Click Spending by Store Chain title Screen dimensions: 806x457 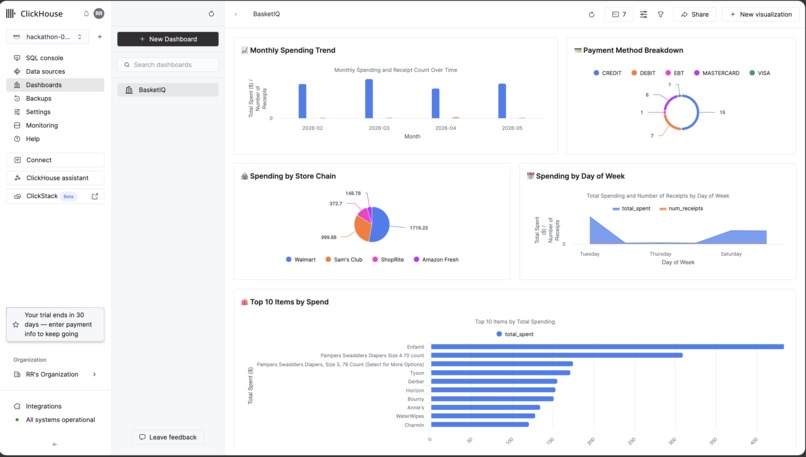pos(292,176)
